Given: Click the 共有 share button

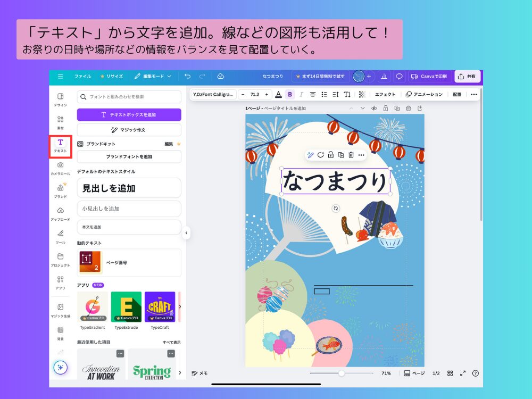Looking at the screenshot, I should pyautogui.click(x=467, y=76).
